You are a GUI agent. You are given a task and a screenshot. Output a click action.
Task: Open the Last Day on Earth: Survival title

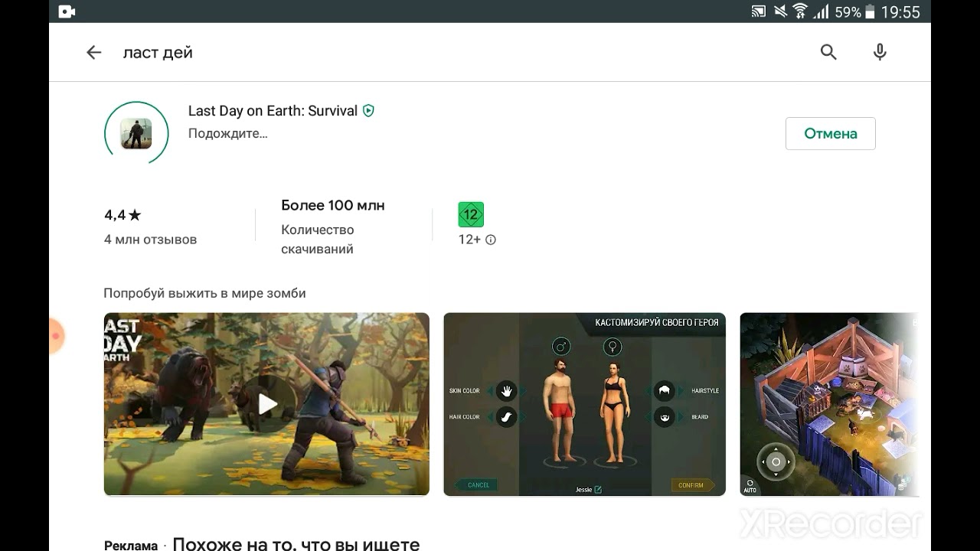273,111
